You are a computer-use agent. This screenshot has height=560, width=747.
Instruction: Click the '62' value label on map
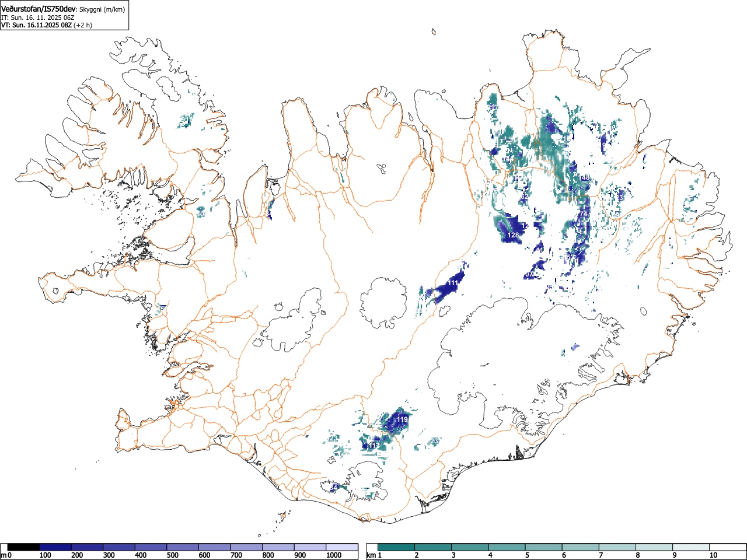(525, 198)
